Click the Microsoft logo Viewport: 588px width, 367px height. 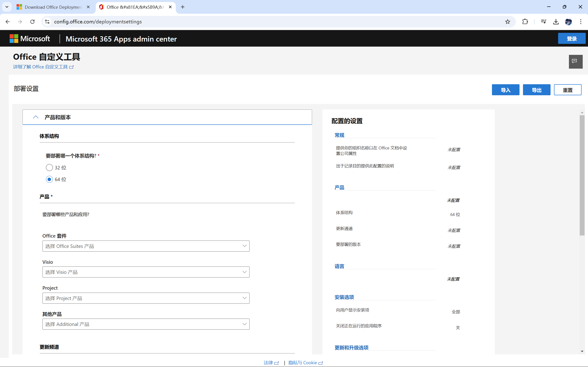[x=30, y=39]
